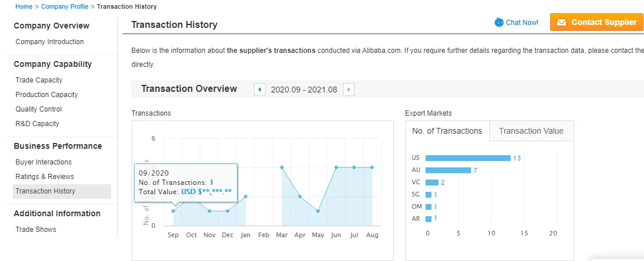This screenshot has height=261, width=644.
Task: Open Ratings & Reviews page
Action: pos(45,177)
